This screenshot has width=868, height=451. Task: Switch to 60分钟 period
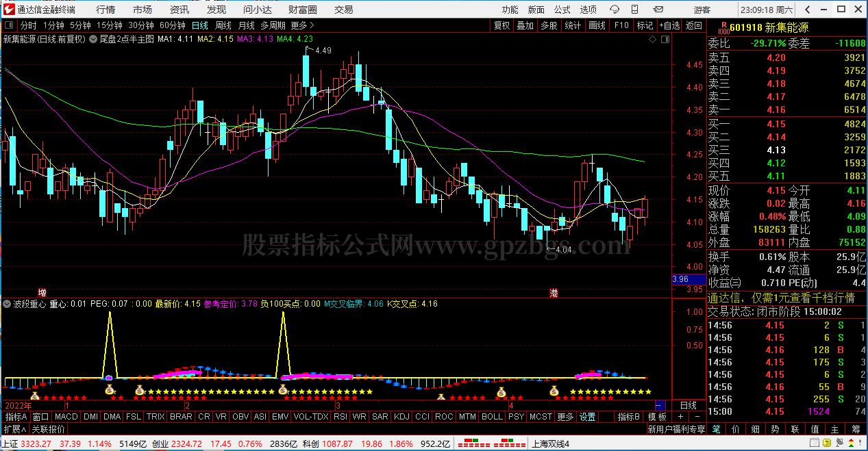pyautogui.click(x=173, y=25)
